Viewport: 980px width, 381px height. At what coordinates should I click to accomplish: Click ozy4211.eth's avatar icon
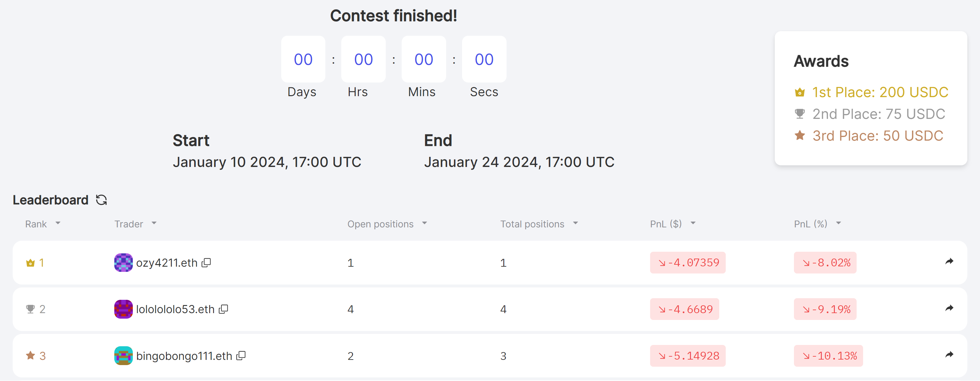point(123,263)
